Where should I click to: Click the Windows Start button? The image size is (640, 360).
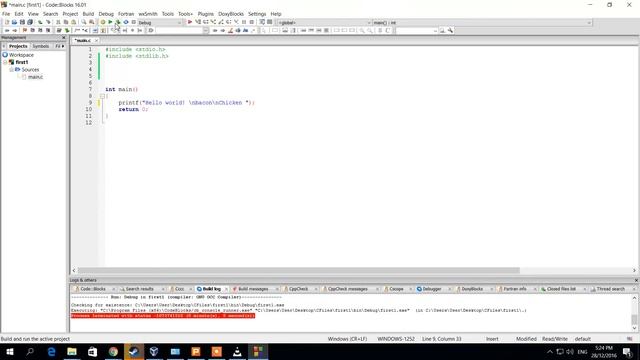coord(10,351)
